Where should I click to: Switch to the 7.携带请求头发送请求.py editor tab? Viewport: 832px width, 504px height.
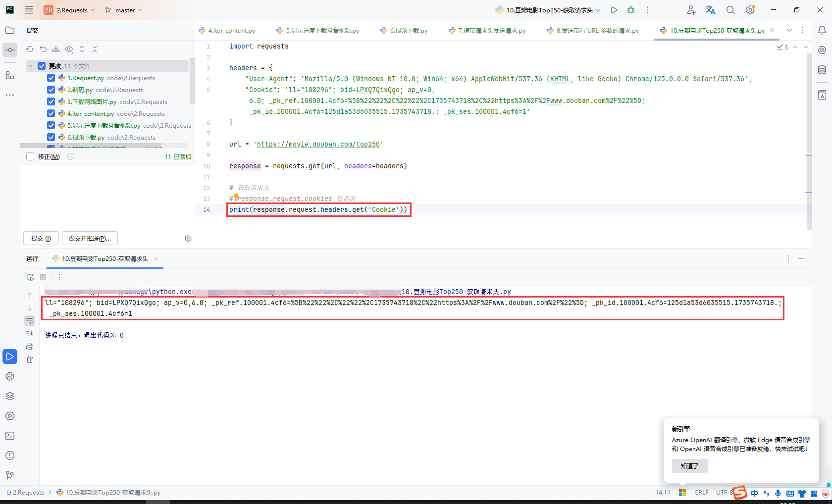coord(487,30)
